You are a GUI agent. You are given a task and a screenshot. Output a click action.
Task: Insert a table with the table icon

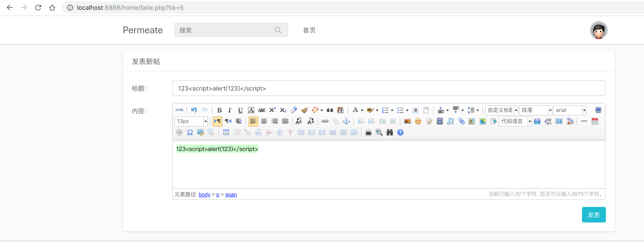(226, 132)
